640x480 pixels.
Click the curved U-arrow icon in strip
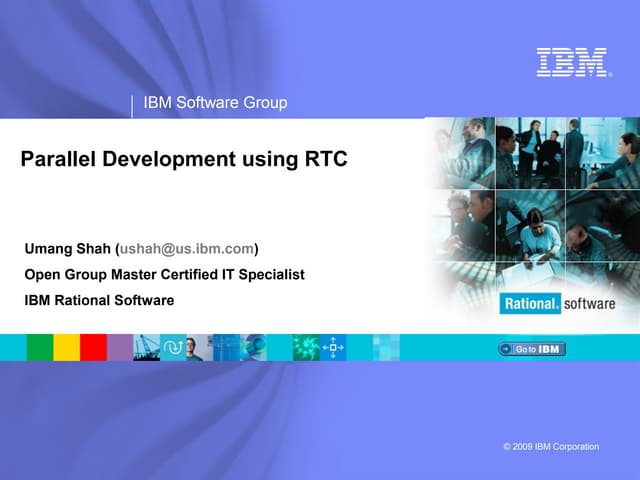pyautogui.click(x=173, y=347)
